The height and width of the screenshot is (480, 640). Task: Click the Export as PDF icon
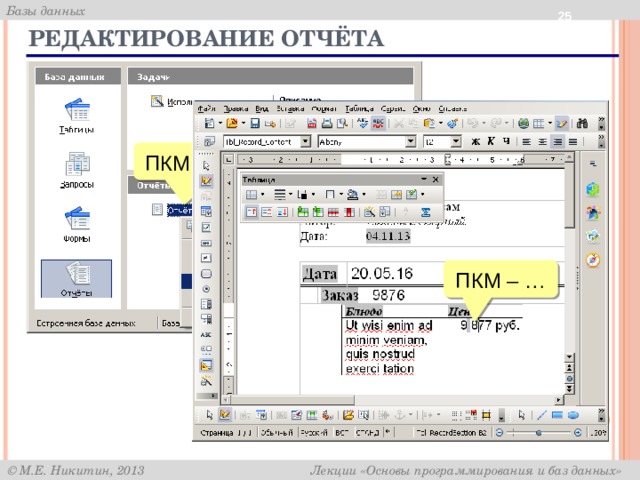(x=311, y=123)
